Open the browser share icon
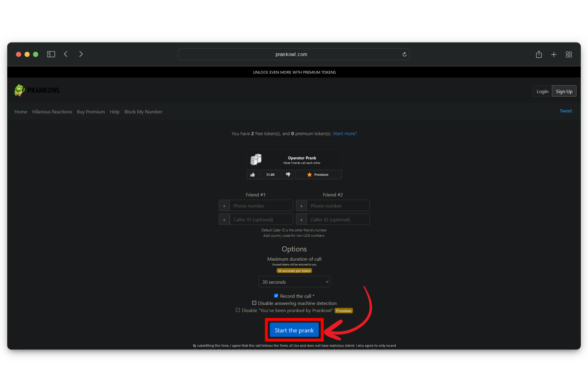Viewport: 588px width, 392px height. (x=539, y=55)
